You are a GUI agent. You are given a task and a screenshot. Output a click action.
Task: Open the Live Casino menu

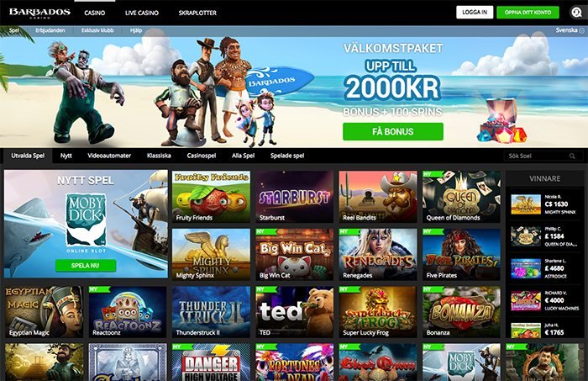point(142,13)
